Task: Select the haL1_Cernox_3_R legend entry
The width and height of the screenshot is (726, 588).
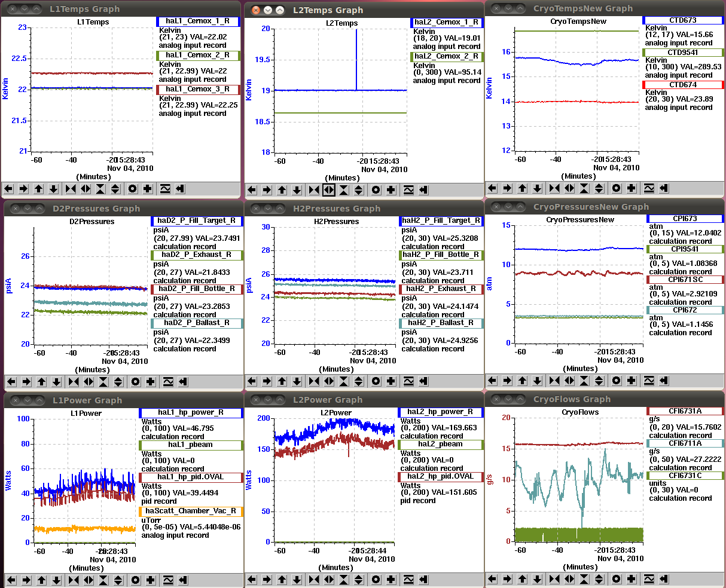Action: point(198,90)
